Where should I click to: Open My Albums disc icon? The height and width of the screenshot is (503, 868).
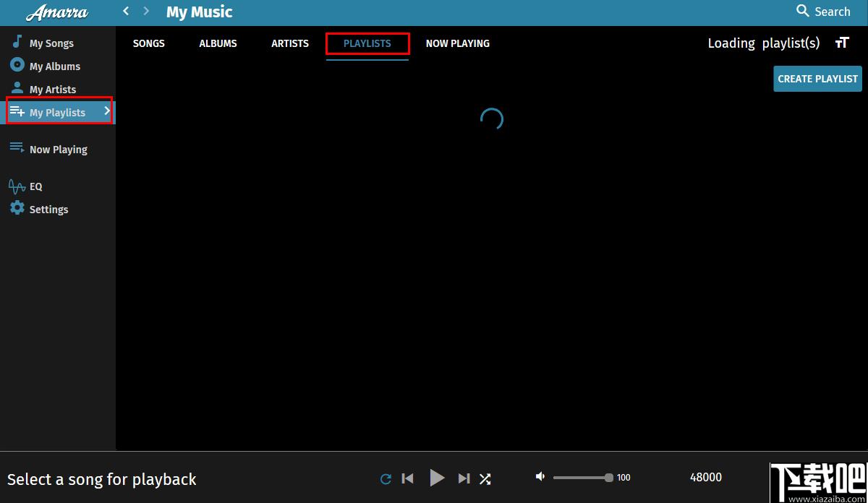coord(17,65)
